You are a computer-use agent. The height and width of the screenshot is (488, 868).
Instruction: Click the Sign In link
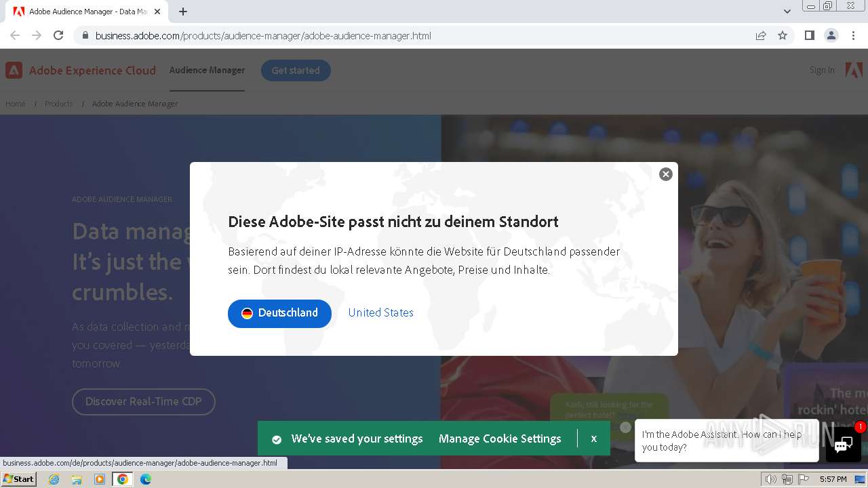(x=822, y=70)
